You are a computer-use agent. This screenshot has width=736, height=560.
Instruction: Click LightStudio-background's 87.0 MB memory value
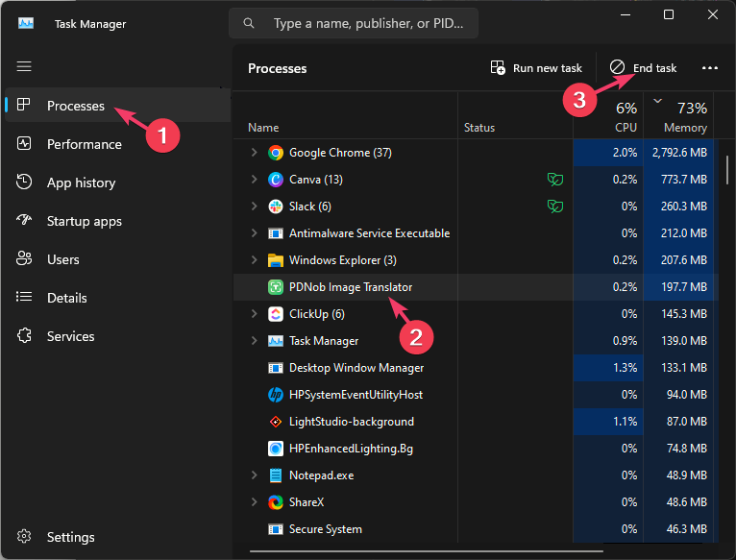pyautogui.click(x=687, y=422)
